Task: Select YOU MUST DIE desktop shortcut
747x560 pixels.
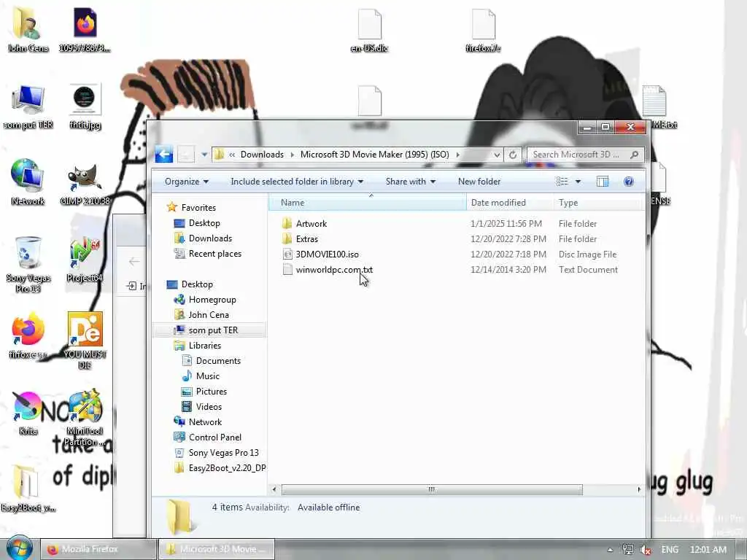Action: pyautogui.click(x=85, y=341)
